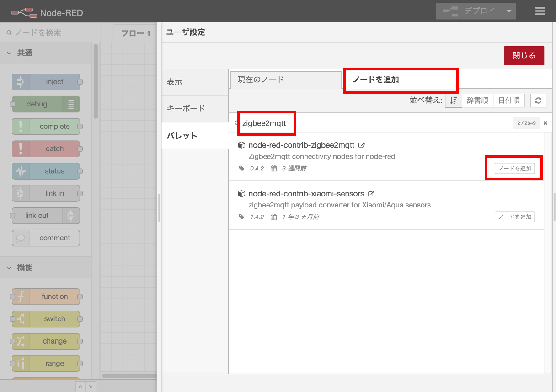Viewport: 556px width, 392px height.
Task: Click the version 0.4.2 label
Action: [x=257, y=169]
